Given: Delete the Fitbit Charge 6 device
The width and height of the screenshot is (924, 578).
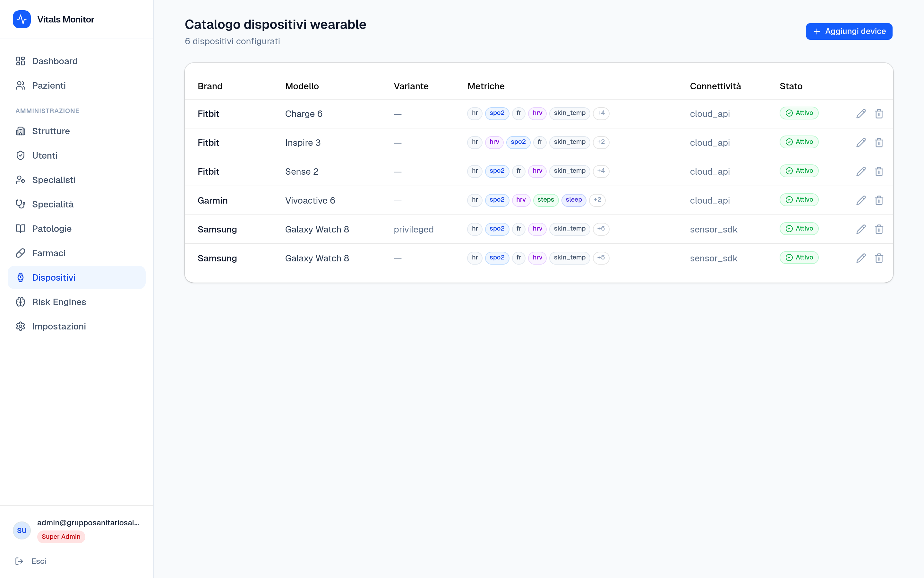Looking at the screenshot, I should (879, 114).
